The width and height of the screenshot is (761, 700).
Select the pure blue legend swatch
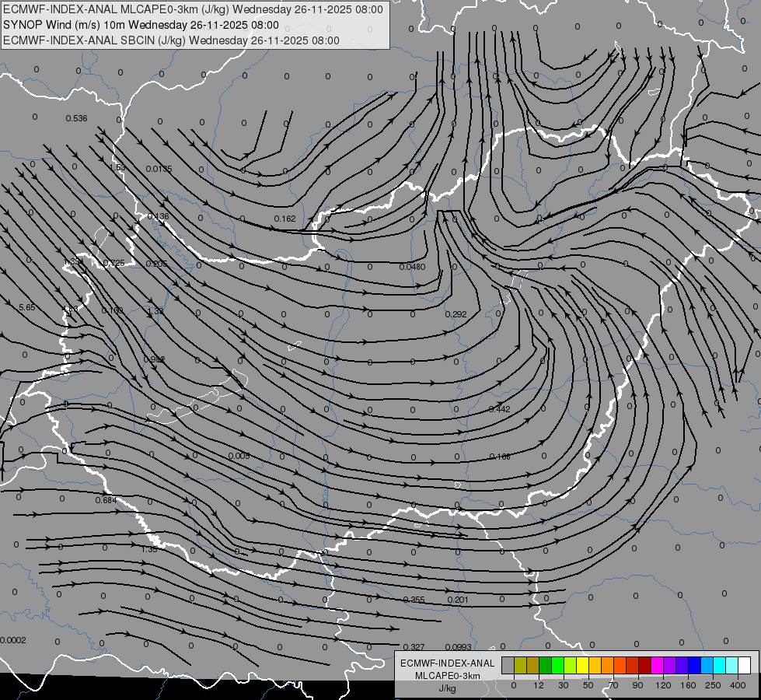pos(694,665)
